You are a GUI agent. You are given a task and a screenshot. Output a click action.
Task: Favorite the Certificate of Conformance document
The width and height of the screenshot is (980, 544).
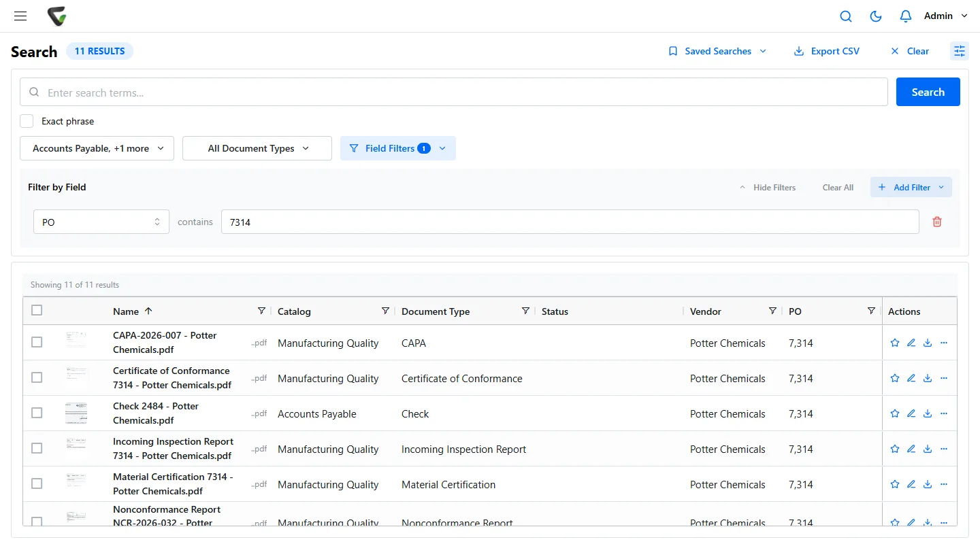(895, 378)
